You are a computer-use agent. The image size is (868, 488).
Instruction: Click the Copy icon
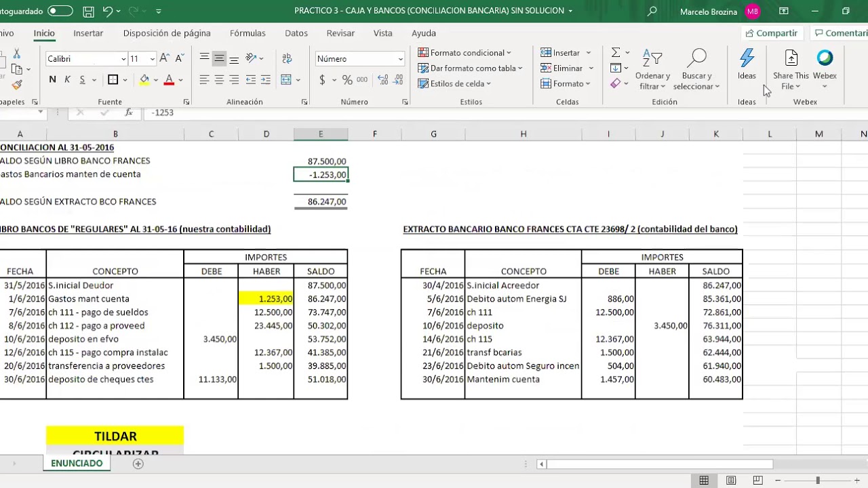click(17, 69)
